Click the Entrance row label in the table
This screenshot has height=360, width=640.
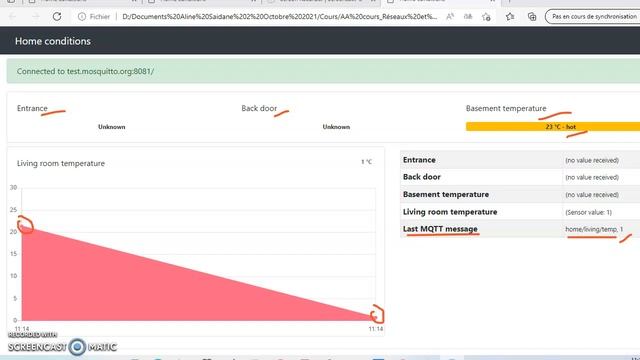[x=419, y=160]
